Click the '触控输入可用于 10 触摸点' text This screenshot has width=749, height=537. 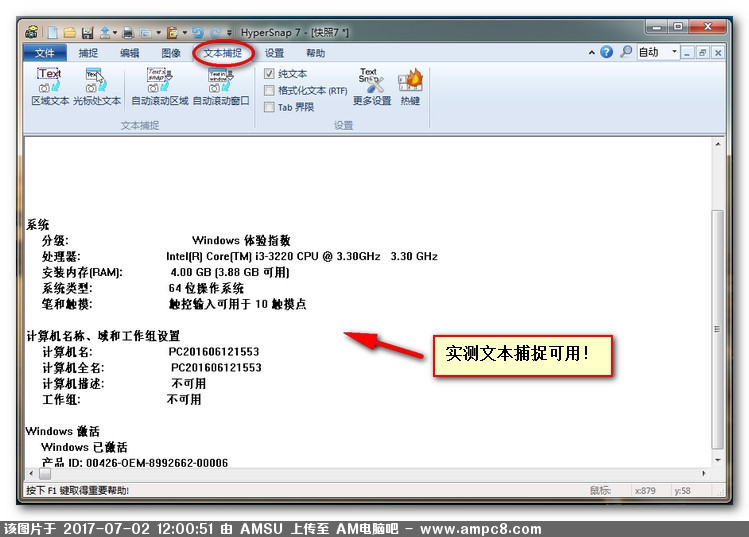tap(237, 304)
